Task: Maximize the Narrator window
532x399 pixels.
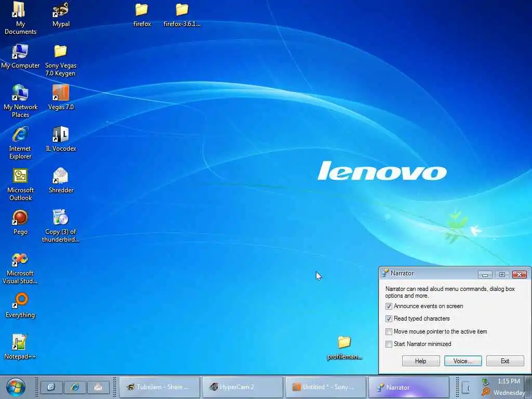Action: 502,274
